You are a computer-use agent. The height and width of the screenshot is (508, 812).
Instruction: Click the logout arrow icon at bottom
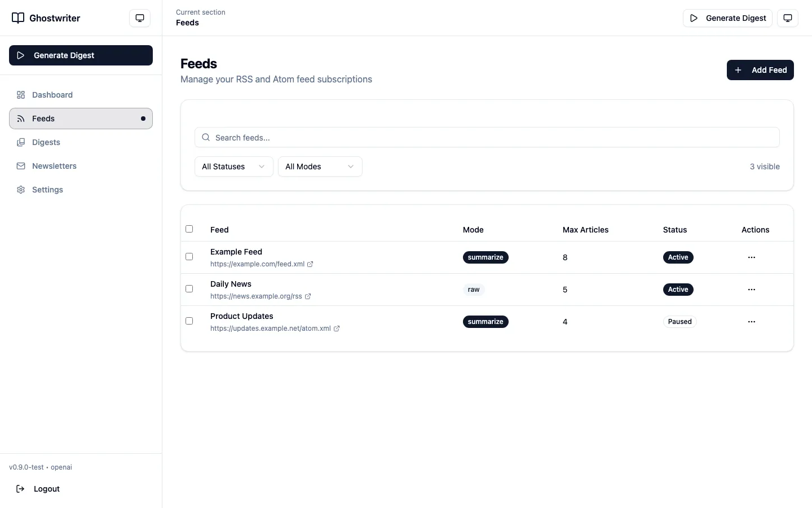click(20, 489)
